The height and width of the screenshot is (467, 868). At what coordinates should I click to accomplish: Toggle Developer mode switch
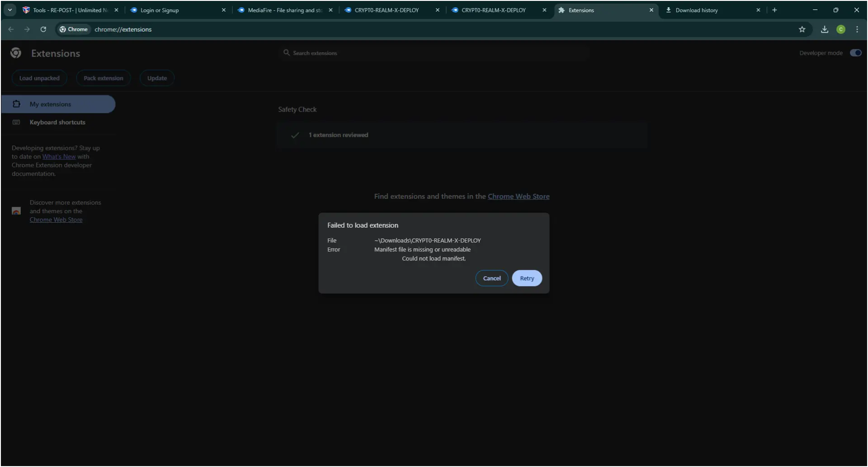(855, 53)
